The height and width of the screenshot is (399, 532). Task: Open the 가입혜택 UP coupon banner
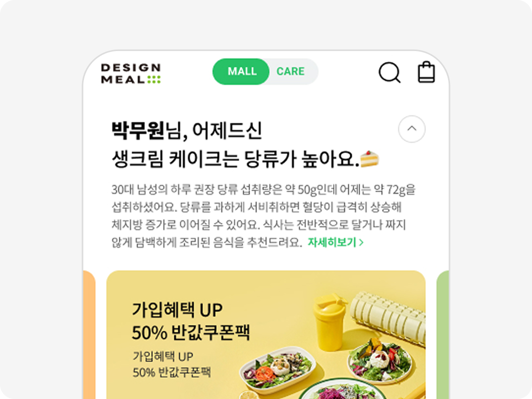[x=266, y=335]
